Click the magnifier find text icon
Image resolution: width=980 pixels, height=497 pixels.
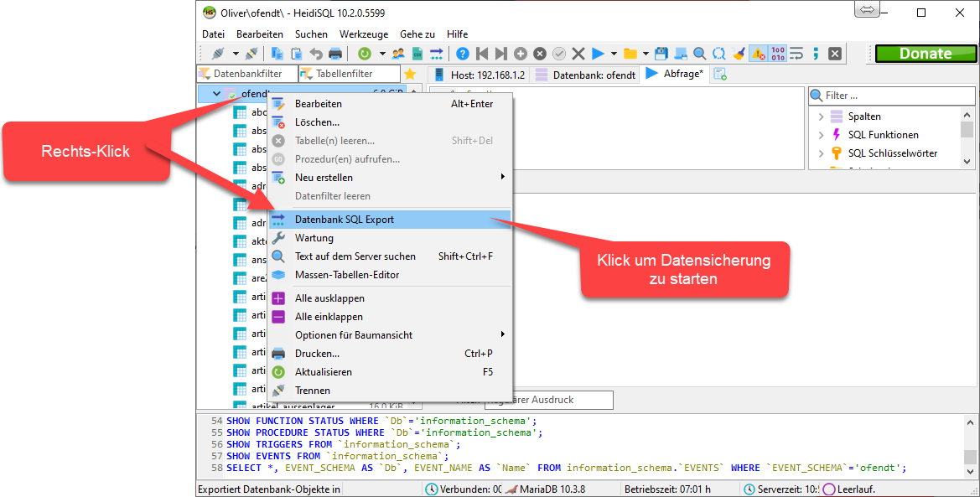[x=700, y=54]
